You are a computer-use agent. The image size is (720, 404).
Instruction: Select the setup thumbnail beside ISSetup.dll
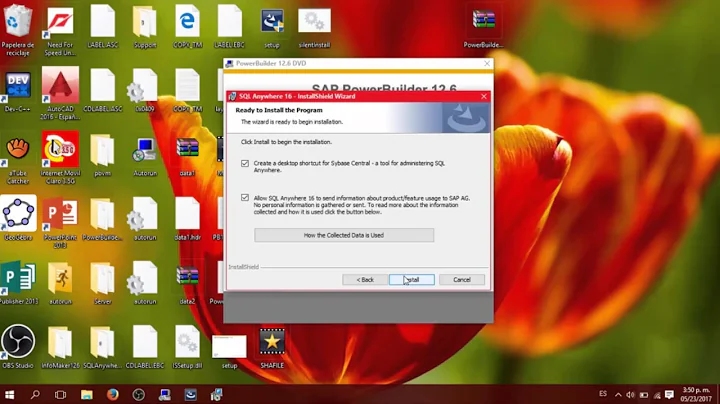click(x=229, y=351)
